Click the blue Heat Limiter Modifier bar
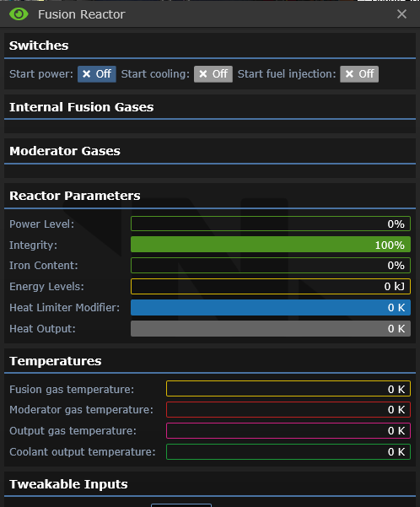 pos(271,308)
